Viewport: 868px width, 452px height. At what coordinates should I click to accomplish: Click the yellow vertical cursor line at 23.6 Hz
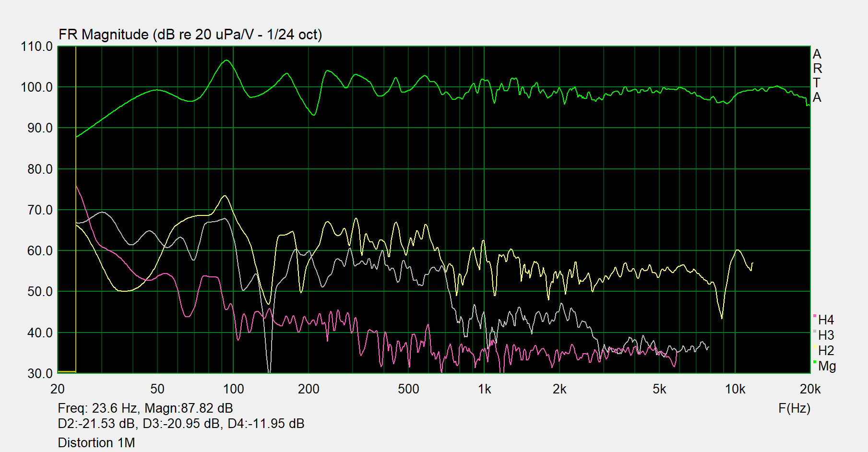(x=76, y=240)
